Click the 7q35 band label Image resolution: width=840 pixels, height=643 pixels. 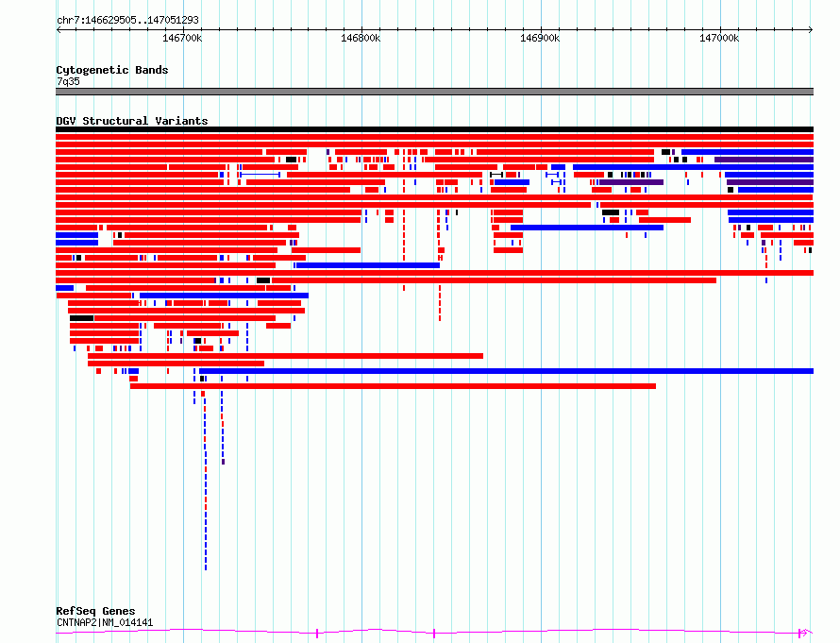68,81
